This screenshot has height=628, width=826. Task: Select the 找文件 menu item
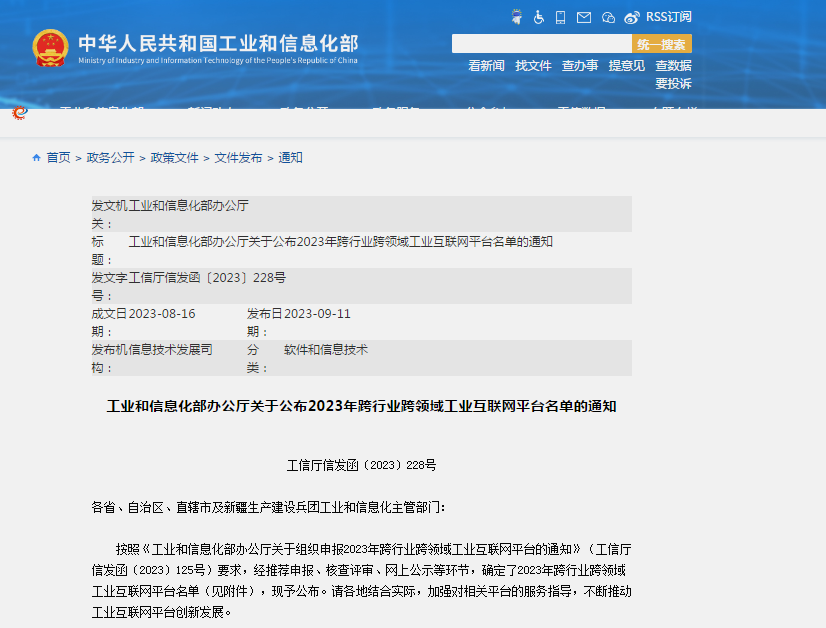(533, 66)
